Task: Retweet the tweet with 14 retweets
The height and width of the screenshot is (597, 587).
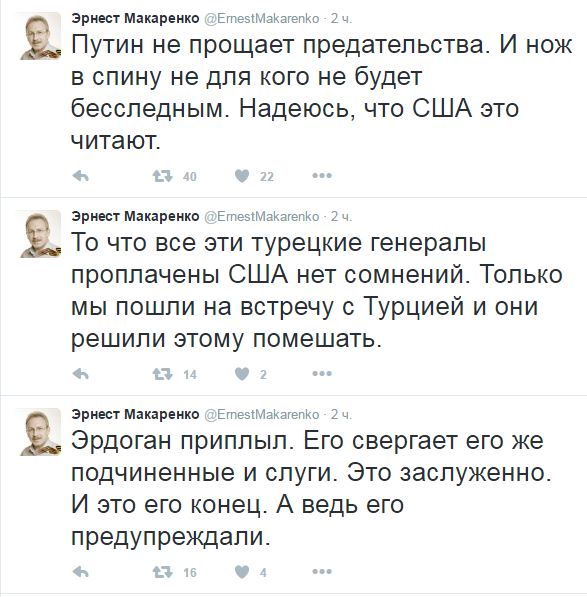Action: coord(163,374)
